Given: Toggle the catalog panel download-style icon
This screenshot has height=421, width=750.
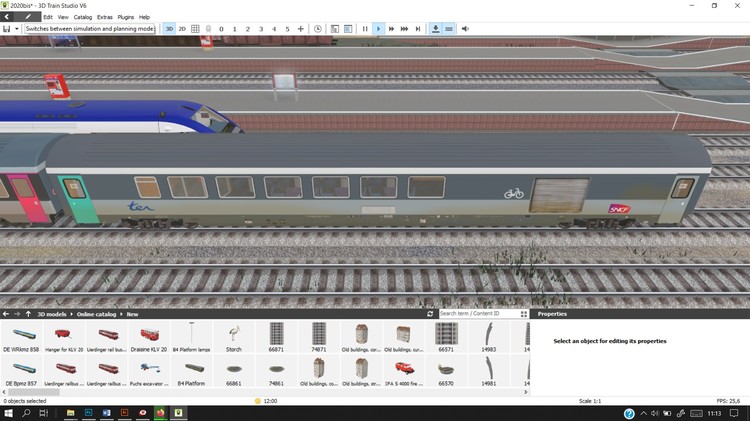Looking at the screenshot, I should (435, 29).
